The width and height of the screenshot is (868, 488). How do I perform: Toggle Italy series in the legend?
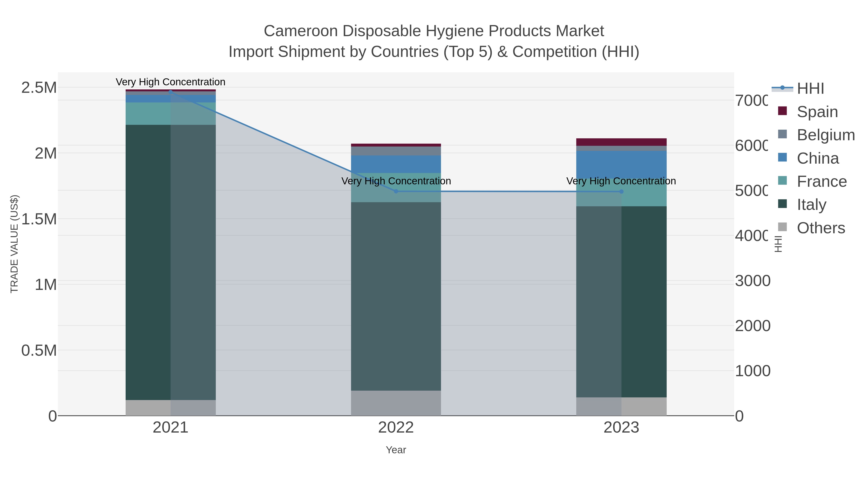click(x=802, y=204)
